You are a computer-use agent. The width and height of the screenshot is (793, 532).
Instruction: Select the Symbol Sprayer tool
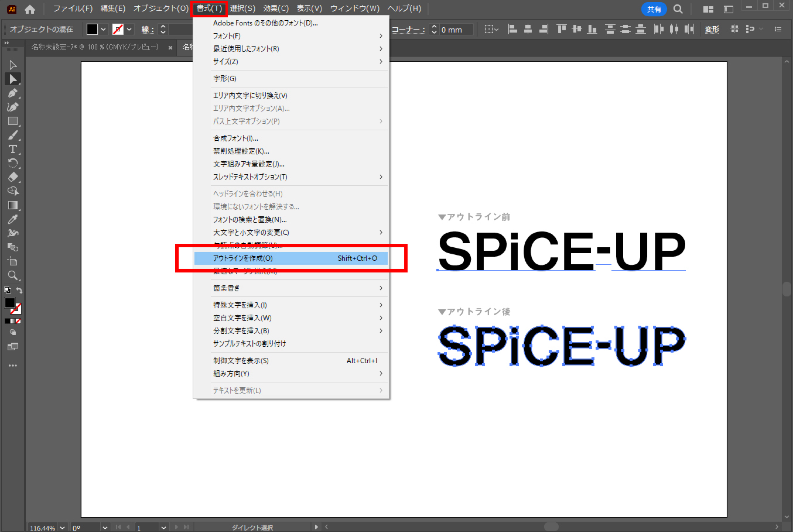tap(13, 233)
